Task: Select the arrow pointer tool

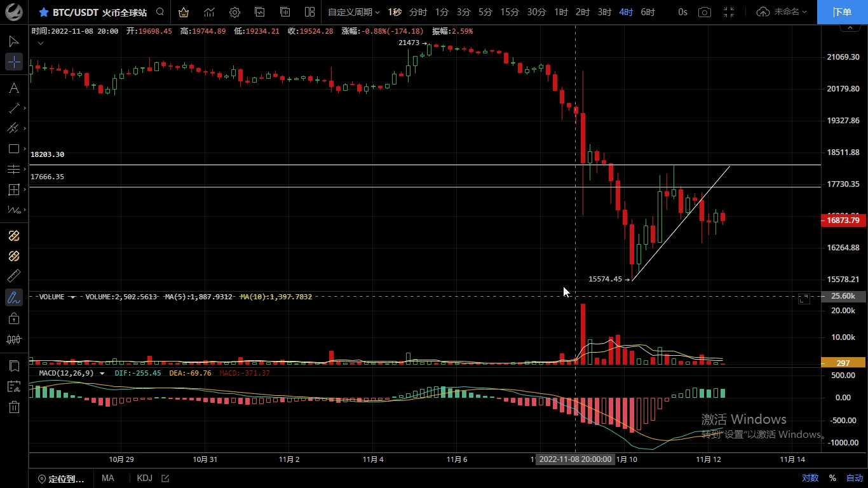Action: pyautogui.click(x=14, y=41)
